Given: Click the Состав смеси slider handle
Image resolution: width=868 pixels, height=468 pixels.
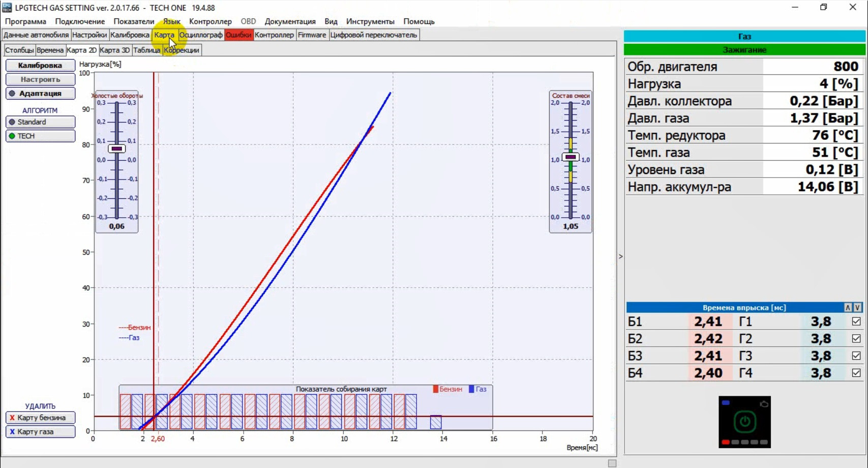Looking at the screenshot, I should (571, 157).
